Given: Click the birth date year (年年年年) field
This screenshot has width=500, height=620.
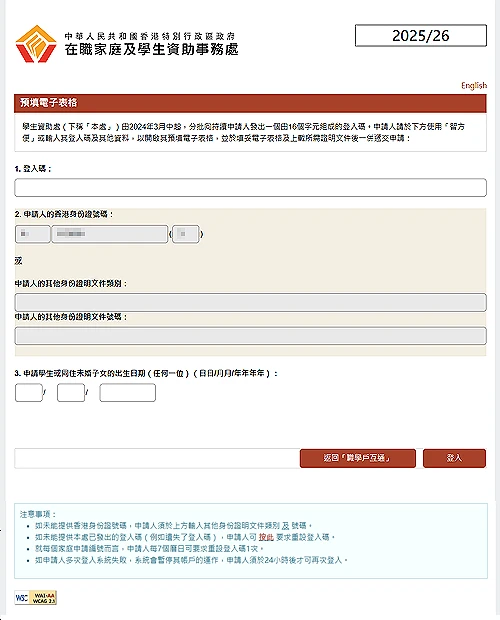Looking at the screenshot, I should pyautogui.click(x=127, y=393).
